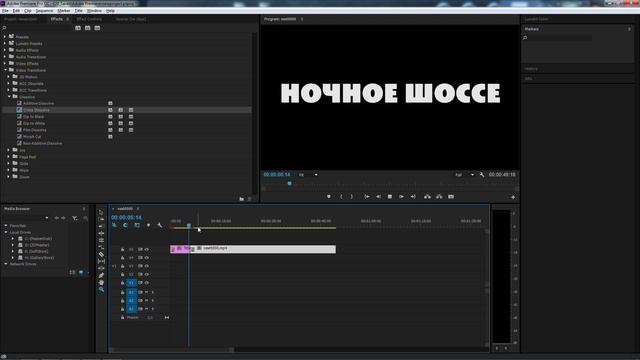Open the Full playback resolution dropdown
Image resolution: width=640 pixels, height=360 pixels.
[464, 175]
